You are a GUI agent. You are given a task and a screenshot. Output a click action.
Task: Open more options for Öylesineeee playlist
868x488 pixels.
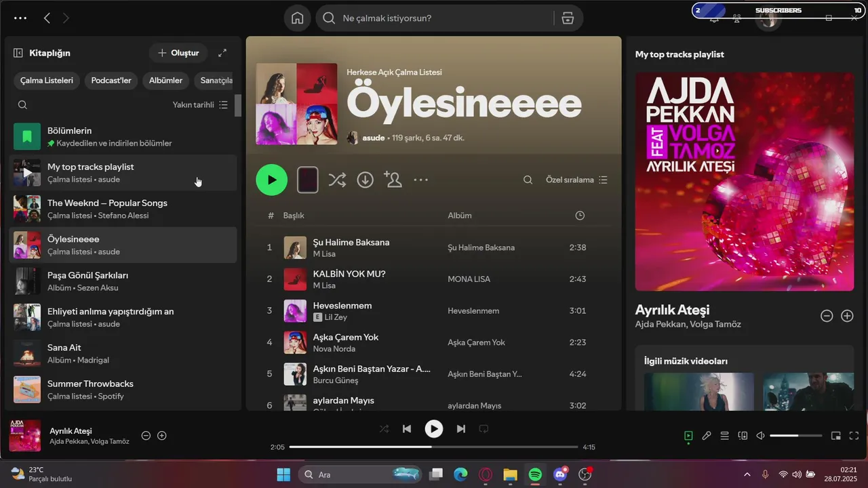pos(420,180)
